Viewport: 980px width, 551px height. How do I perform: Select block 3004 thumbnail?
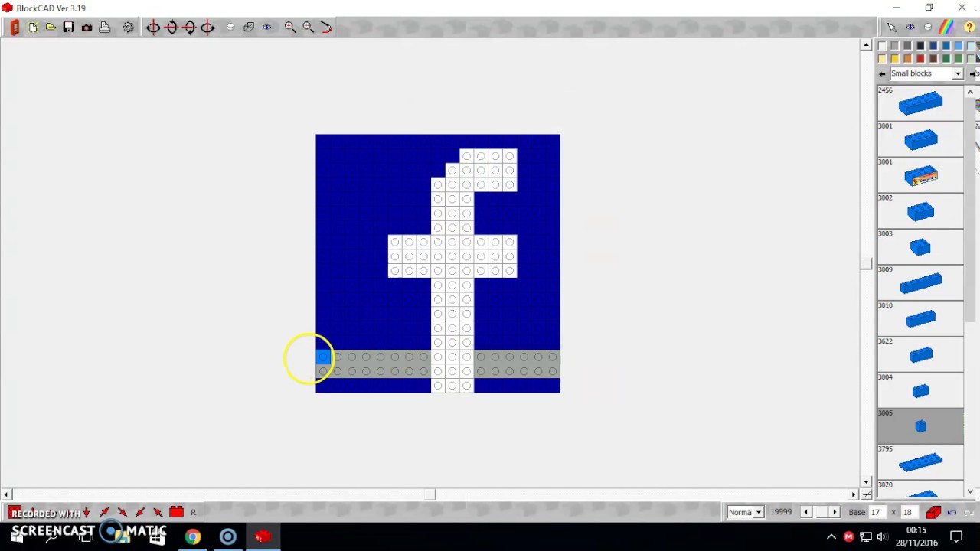click(x=920, y=391)
